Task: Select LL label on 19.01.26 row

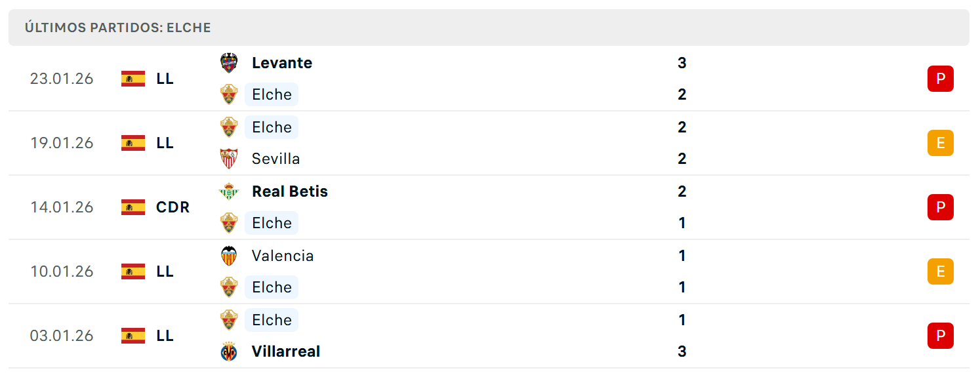Action: pos(165,143)
